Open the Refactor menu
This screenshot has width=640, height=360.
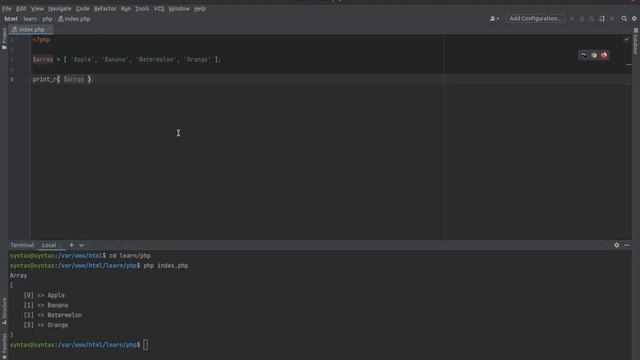[105, 9]
